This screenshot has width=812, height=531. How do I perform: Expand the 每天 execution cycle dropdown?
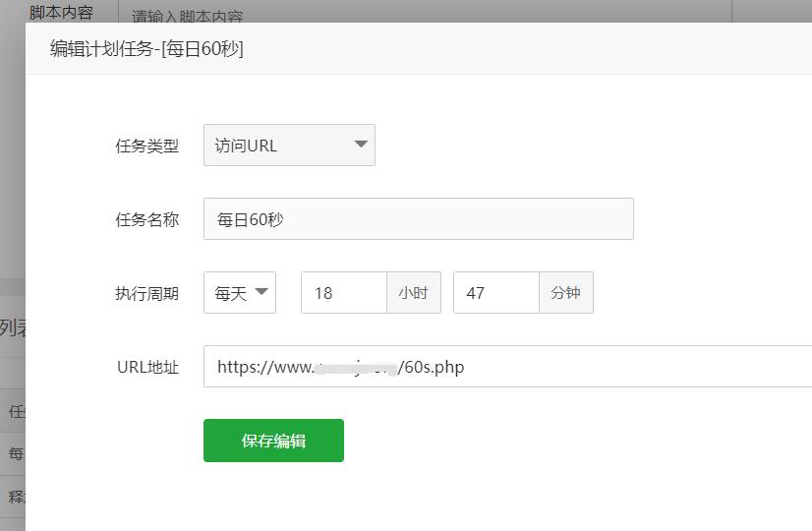coord(240,293)
